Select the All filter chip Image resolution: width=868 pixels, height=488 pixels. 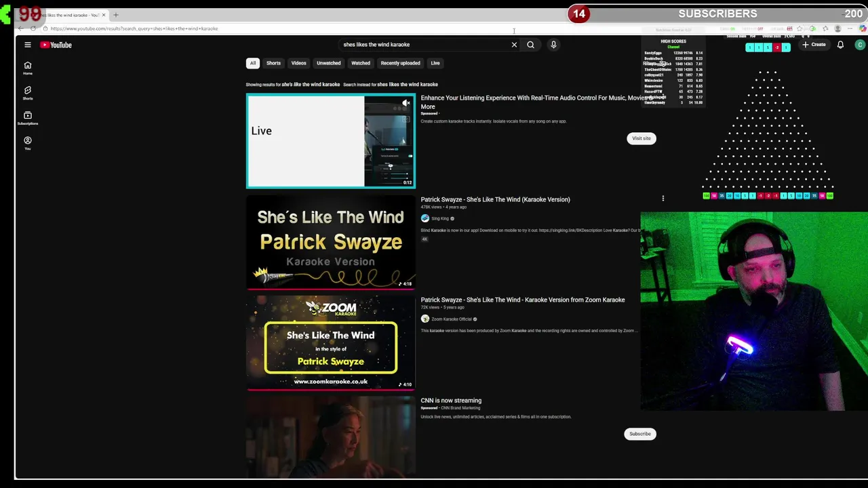(252, 63)
